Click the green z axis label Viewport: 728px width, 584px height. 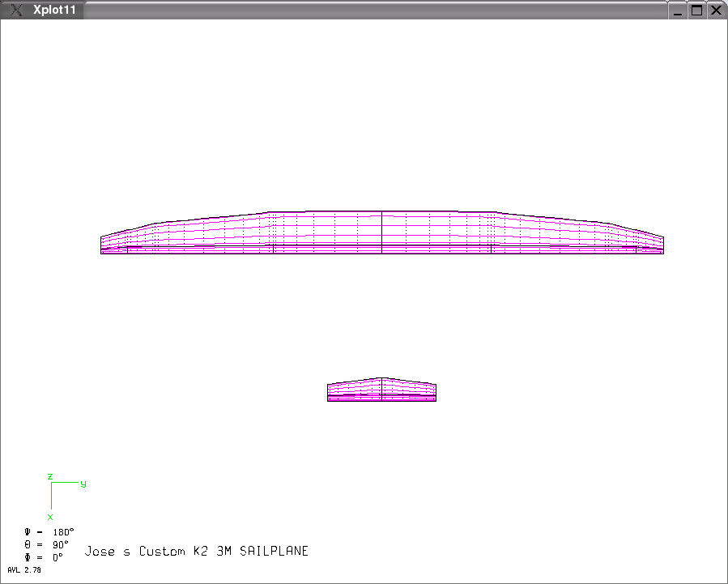pos(50,476)
